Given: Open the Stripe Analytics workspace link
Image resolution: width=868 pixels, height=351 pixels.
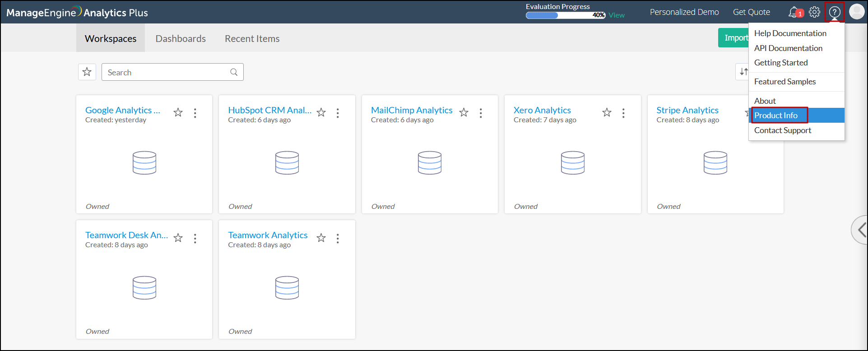Looking at the screenshot, I should point(687,110).
